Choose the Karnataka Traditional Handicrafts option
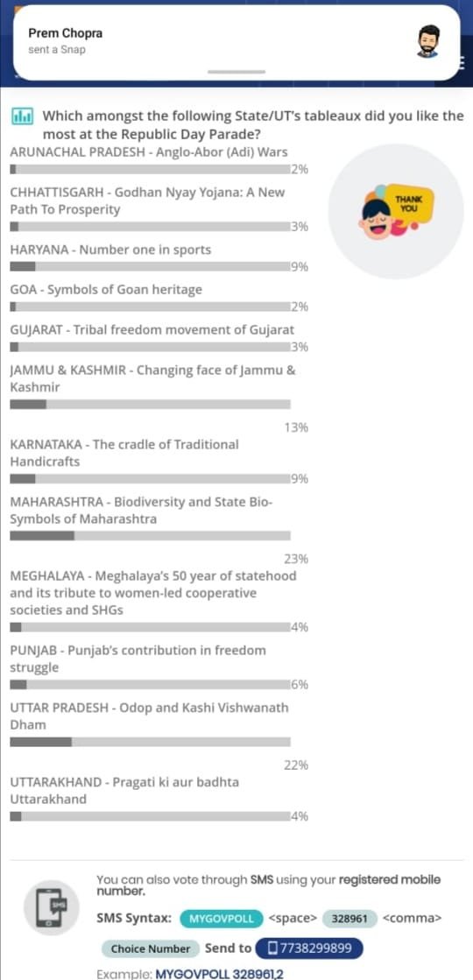Screen dimensions: 473x980 (x=124, y=453)
